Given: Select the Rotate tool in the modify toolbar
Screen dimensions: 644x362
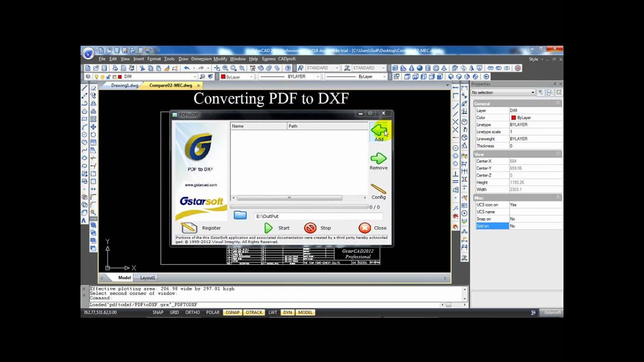Looking at the screenshot, I should pyautogui.click(x=93, y=135).
